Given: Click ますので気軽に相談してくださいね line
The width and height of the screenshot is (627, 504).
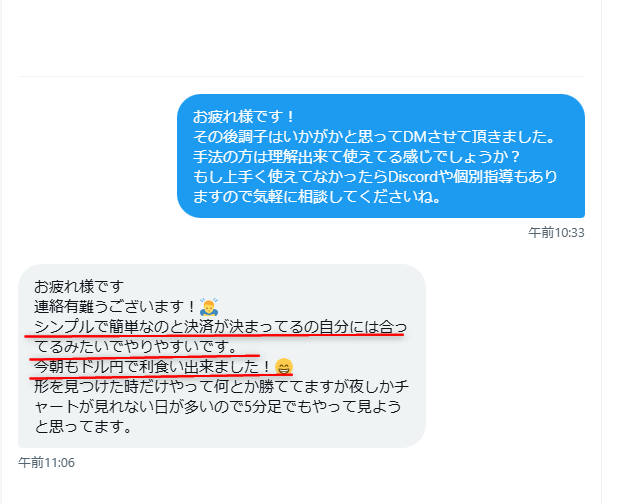Looking at the screenshot, I should [317, 196].
